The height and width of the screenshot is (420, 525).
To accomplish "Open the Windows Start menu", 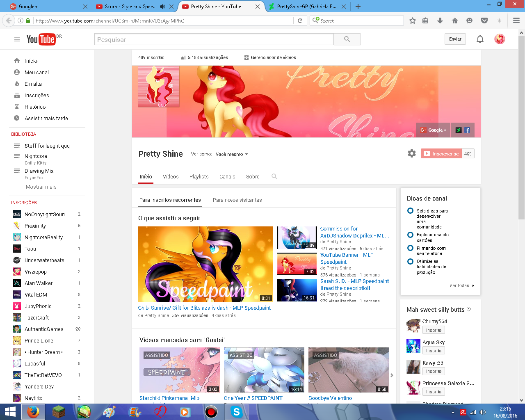I will 10,412.
